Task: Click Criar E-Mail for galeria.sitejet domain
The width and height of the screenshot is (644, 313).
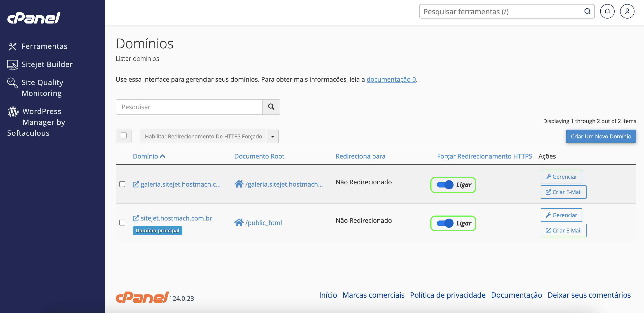Action: point(564,192)
